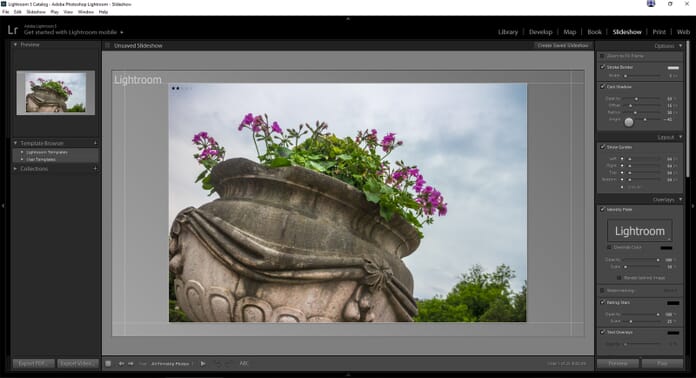Toggle Right guide link box
Screen dimensions: 696x378
tap(622, 165)
